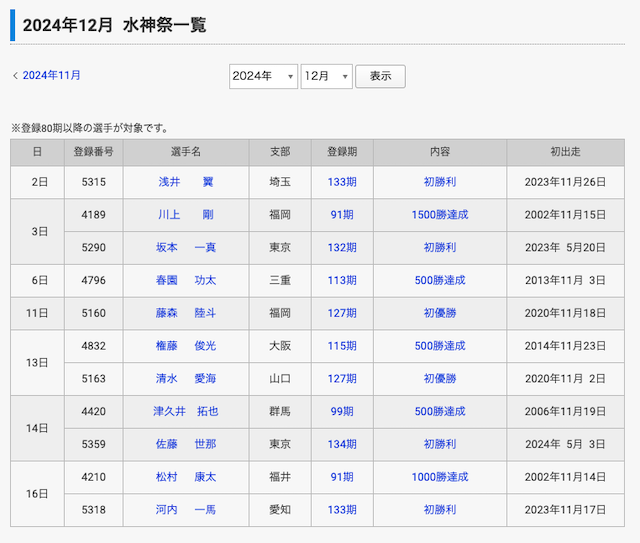Select the 群馬 branch cell
640x543 pixels.
click(280, 412)
